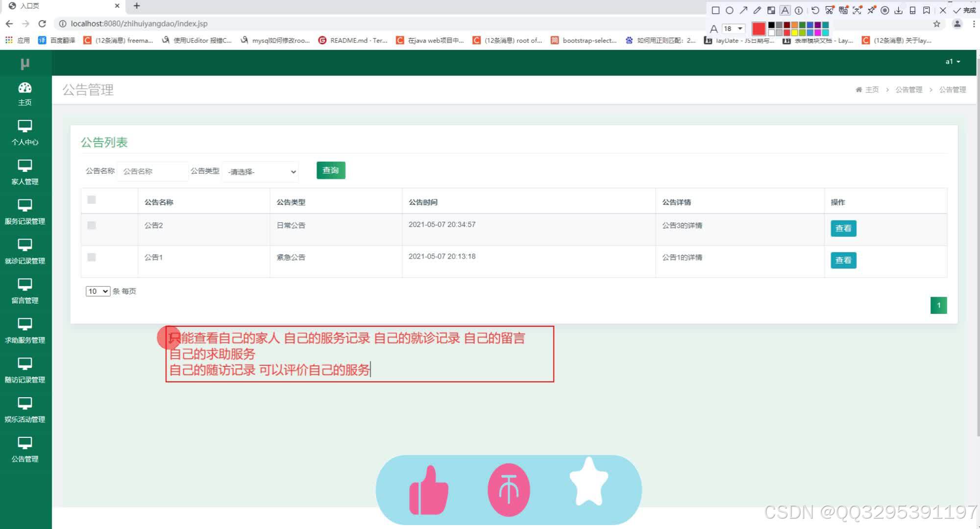Viewport: 980px width, 529px height.
Task: Send the screenshot to phone
Action: pyautogui.click(x=912, y=10)
